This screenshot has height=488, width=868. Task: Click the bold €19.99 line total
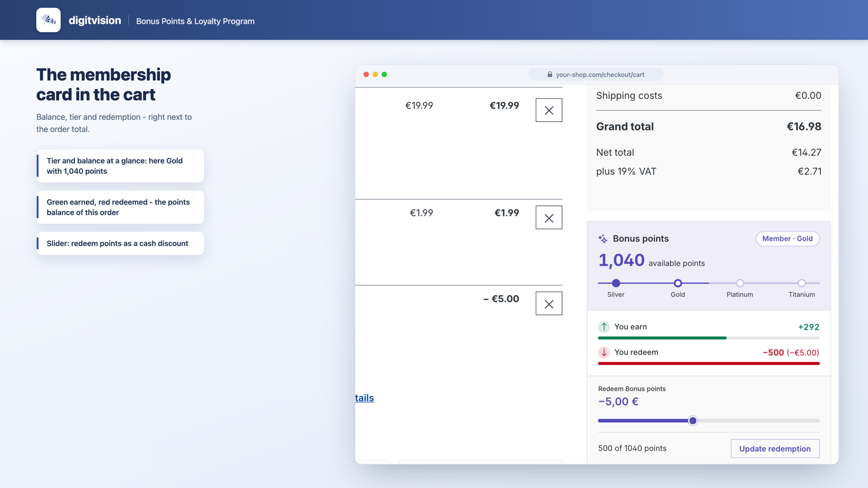[504, 105]
